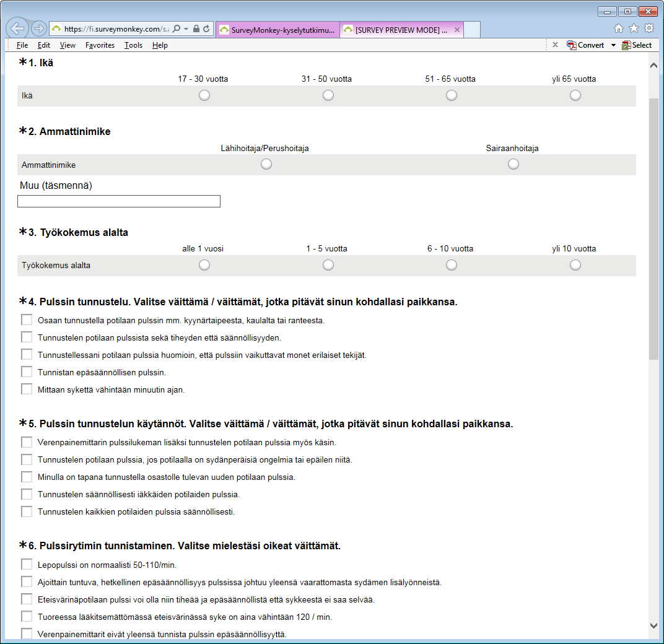
Task: Select age 51 - 65 vuotta
Action: [452, 95]
